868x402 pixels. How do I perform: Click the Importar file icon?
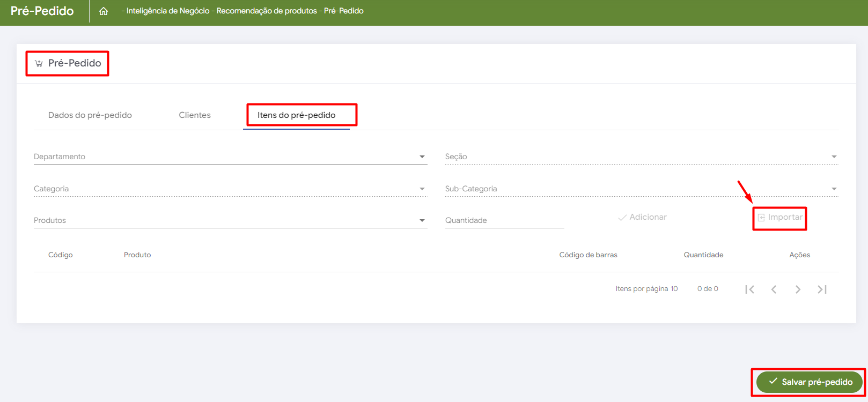click(761, 218)
